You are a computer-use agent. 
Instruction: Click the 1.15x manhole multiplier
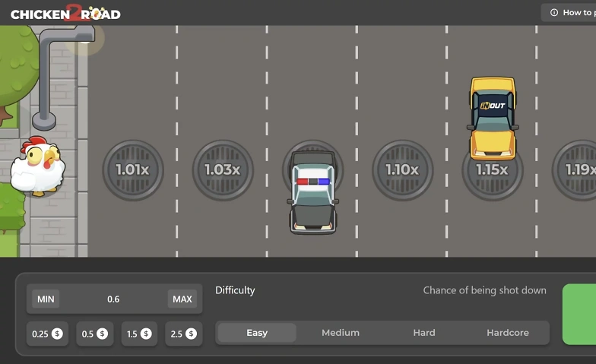click(x=493, y=175)
